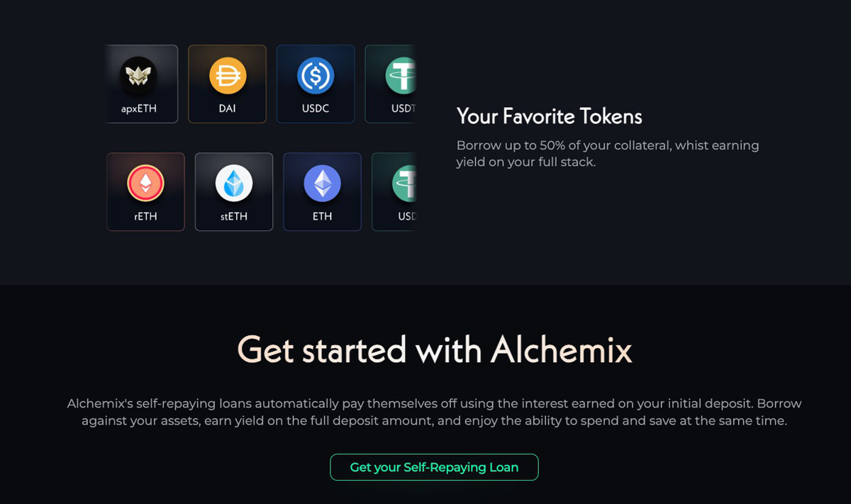Select the orange DAI coin icon
851x504 pixels.
tap(228, 76)
